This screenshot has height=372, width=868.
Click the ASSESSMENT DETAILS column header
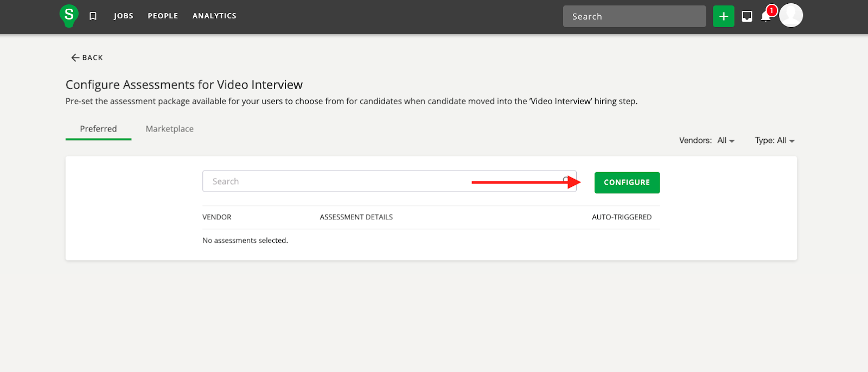(x=356, y=217)
